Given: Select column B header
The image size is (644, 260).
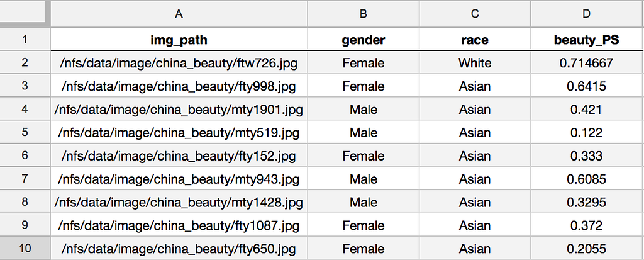Looking at the screenshot, I should (363, 13).
